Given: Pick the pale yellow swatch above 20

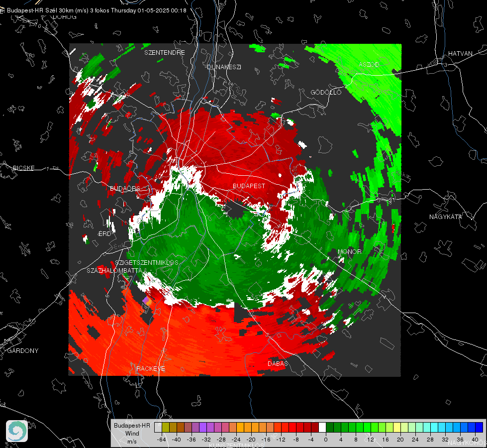Looking at the screenshot, I should tap(397, 427).
